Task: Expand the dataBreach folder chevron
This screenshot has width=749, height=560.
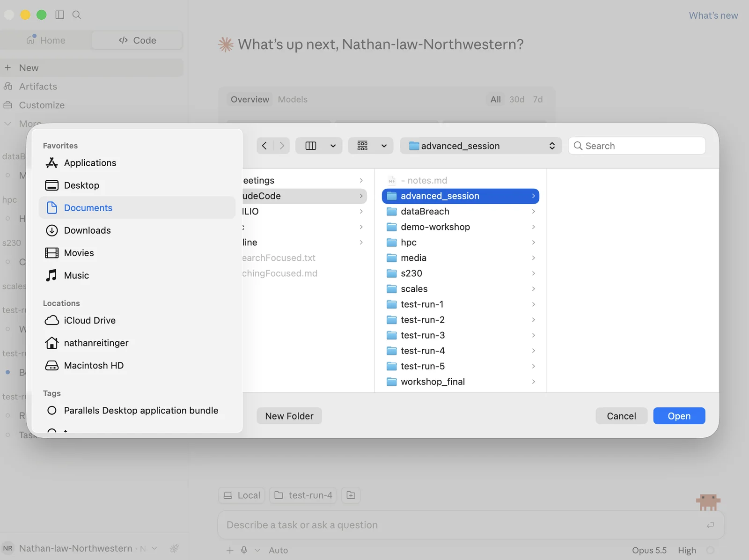Action: coord(533,212)
